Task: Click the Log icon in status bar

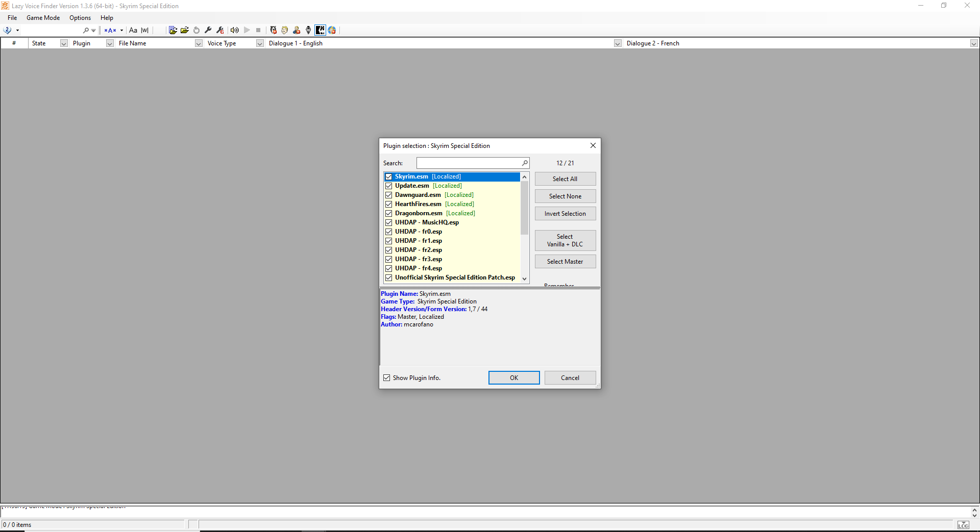Action: click(x=963, y=525)
